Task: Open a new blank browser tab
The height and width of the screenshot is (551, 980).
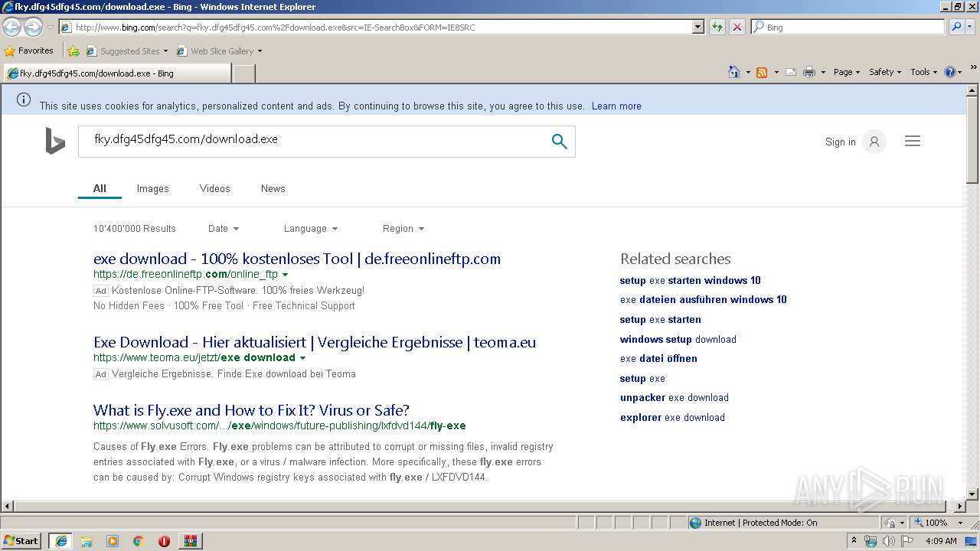Action: coord(243,73)
